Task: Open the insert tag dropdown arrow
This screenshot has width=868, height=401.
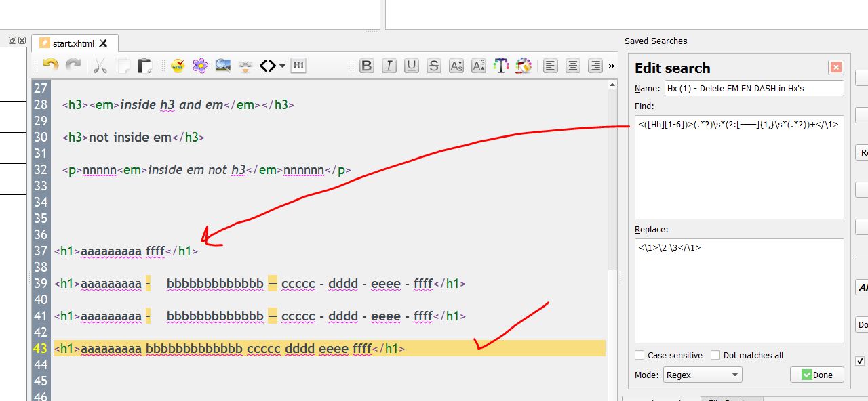Action: click(x=282, y=66)
